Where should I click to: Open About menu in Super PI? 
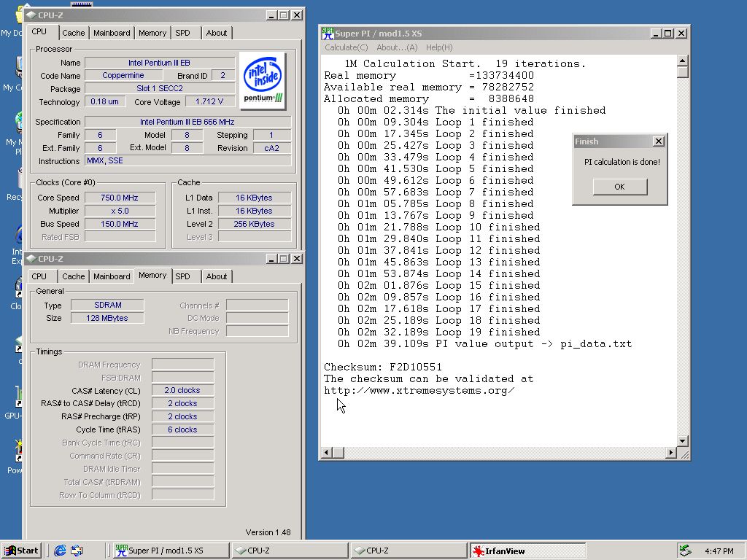click(x=397, y=47)
